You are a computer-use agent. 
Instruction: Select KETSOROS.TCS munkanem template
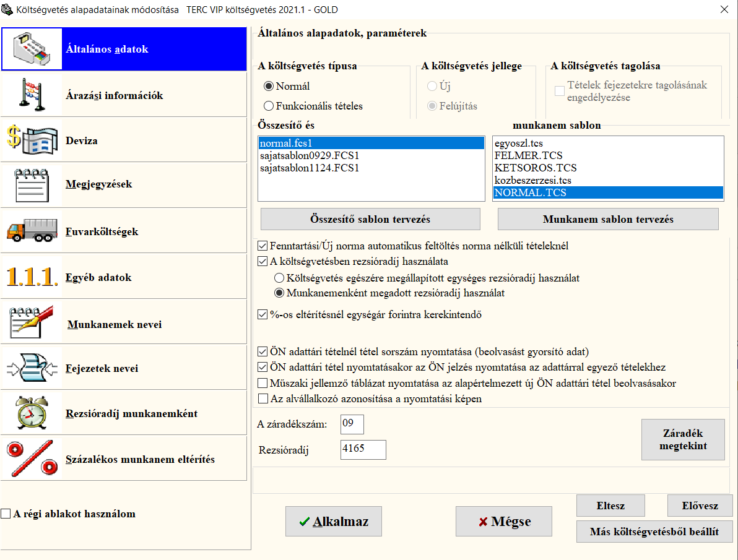pos(608,168)
